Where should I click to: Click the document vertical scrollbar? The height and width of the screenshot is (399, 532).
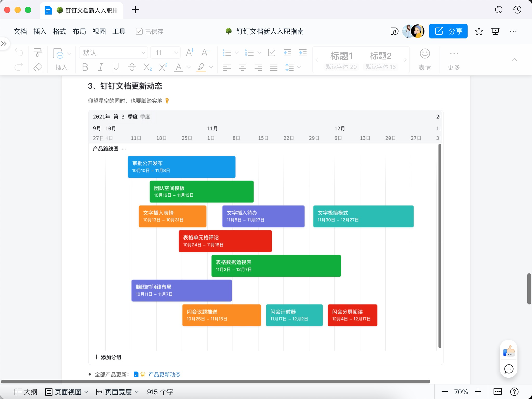tap(529, 289)
